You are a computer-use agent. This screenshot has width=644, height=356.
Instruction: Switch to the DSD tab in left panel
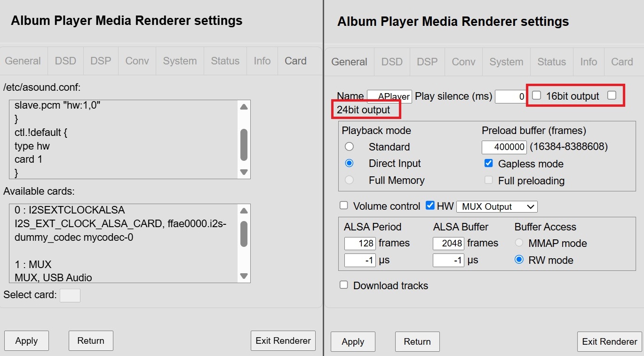(65, 61)
